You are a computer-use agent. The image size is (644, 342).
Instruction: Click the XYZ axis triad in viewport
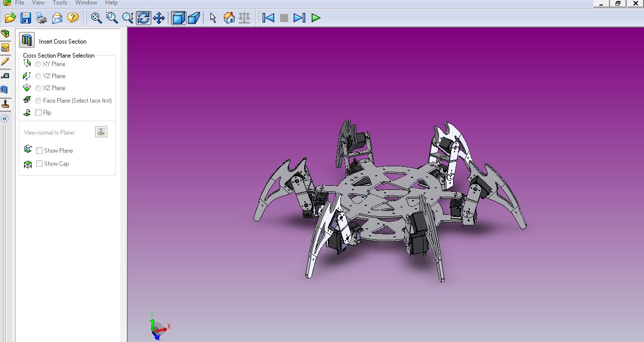(x=159, y=327)
